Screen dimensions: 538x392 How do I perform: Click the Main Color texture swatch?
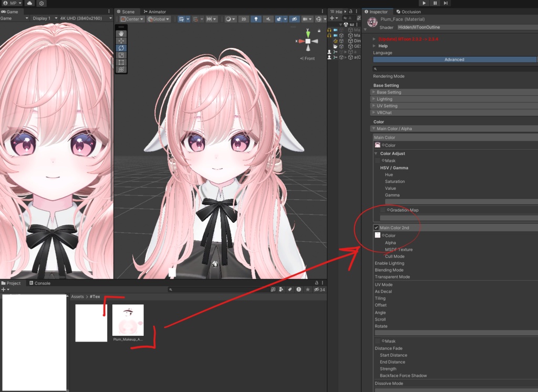tap(377, 145)
